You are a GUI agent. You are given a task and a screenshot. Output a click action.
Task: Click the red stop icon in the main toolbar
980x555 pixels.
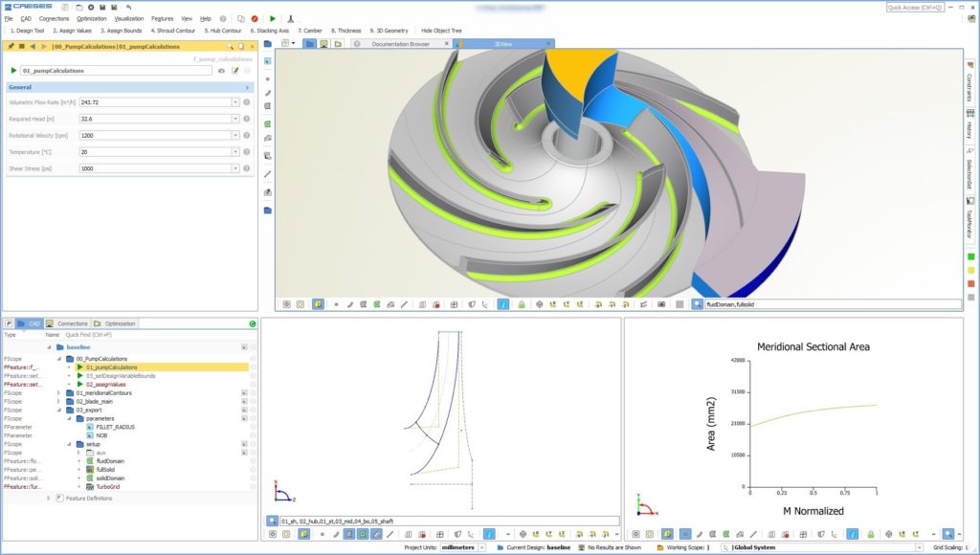255,17
